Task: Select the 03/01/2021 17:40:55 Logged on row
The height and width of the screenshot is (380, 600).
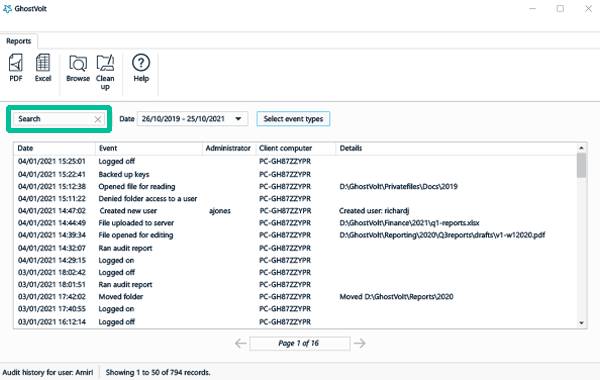Action: click(295, 309)
